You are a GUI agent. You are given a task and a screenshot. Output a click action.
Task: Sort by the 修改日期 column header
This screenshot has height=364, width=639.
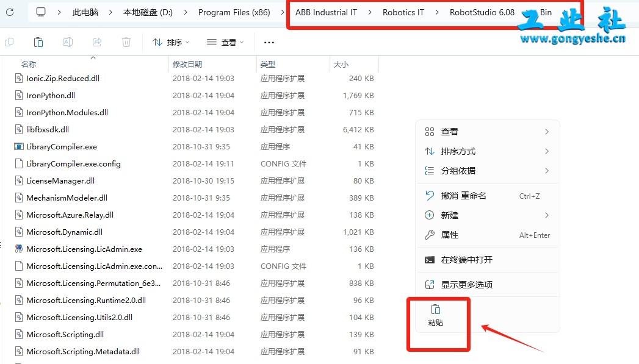pos(187,65)
